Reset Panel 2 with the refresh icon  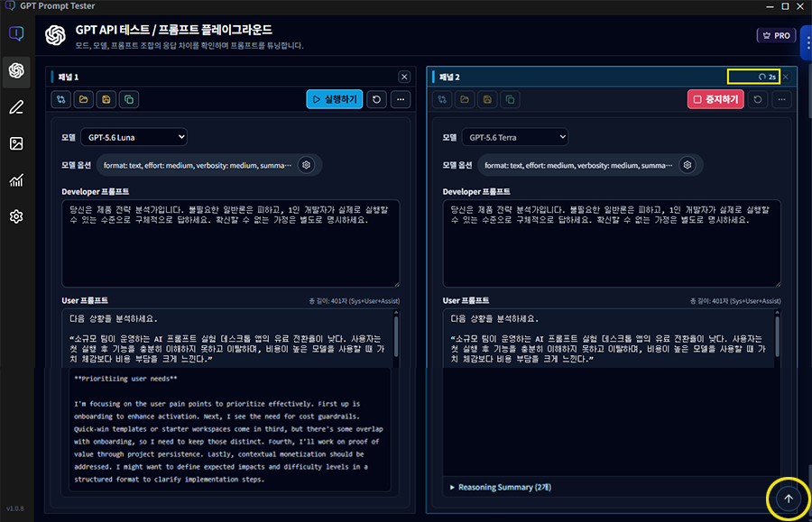[758, 99]
